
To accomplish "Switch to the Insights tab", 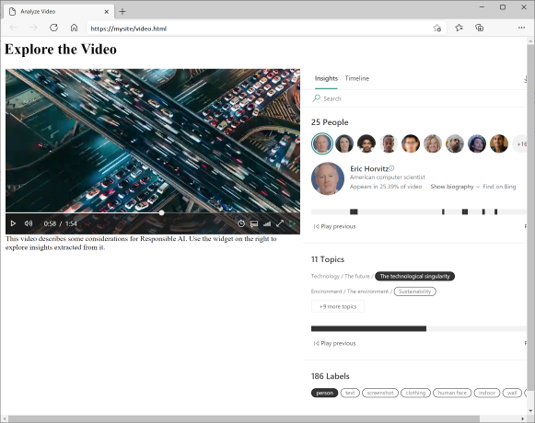I will click(326, 78).
